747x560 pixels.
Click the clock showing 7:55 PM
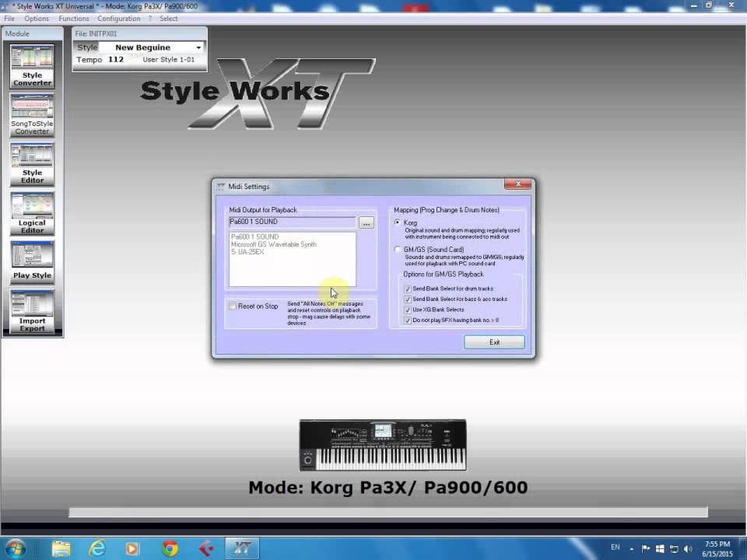717,544
